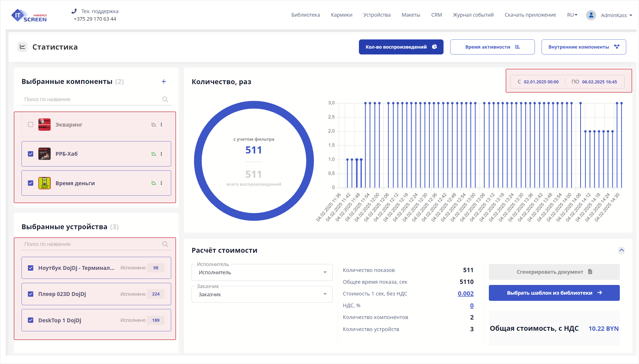Click Выбрать шаблон из библиотеки button
This screenshot has width=639, height=364.
[554, 293]
